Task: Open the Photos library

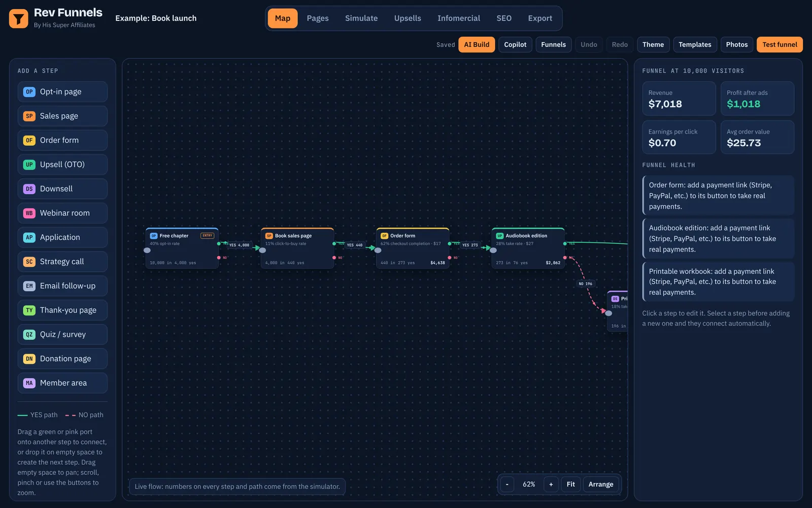Action: pyautogui.click(x=737, y=45)
